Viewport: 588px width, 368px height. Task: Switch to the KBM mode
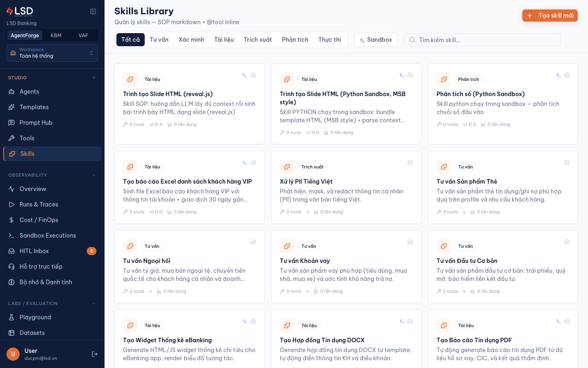pos(56,36)
